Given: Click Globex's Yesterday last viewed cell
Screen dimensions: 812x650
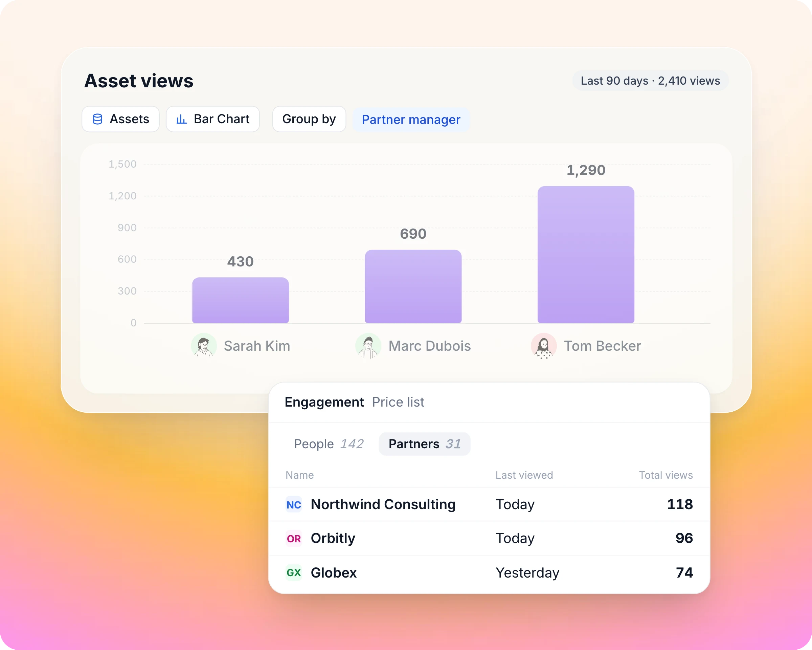Looking at the screenshot, I should point(527,573).
